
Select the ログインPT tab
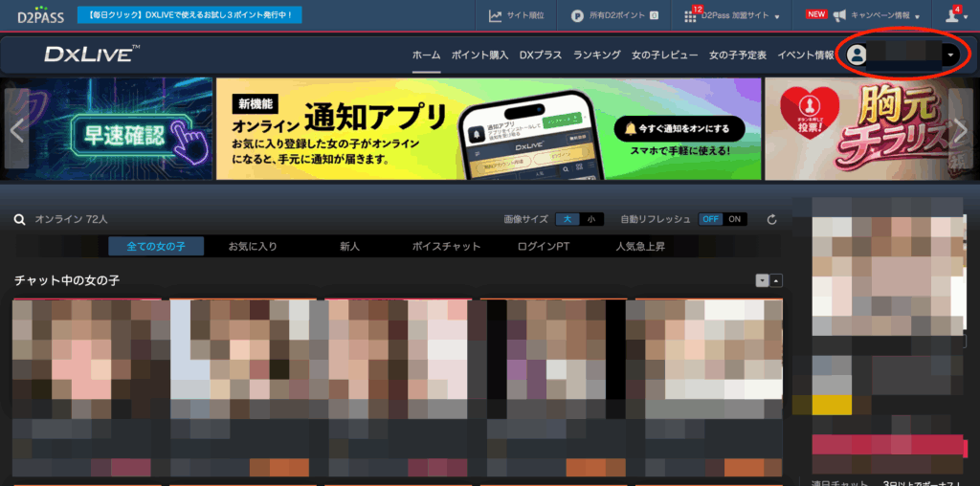544,246
